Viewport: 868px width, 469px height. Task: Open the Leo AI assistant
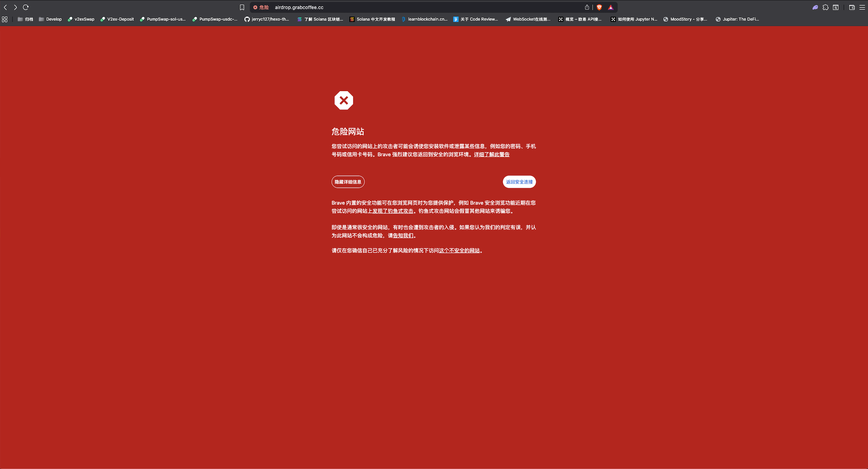(815, 7)
